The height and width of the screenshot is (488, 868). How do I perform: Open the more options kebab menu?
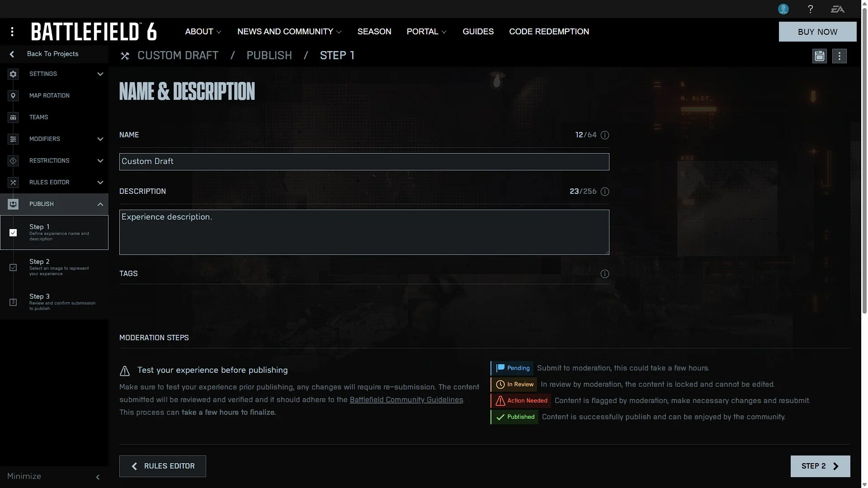coord(840,56)
